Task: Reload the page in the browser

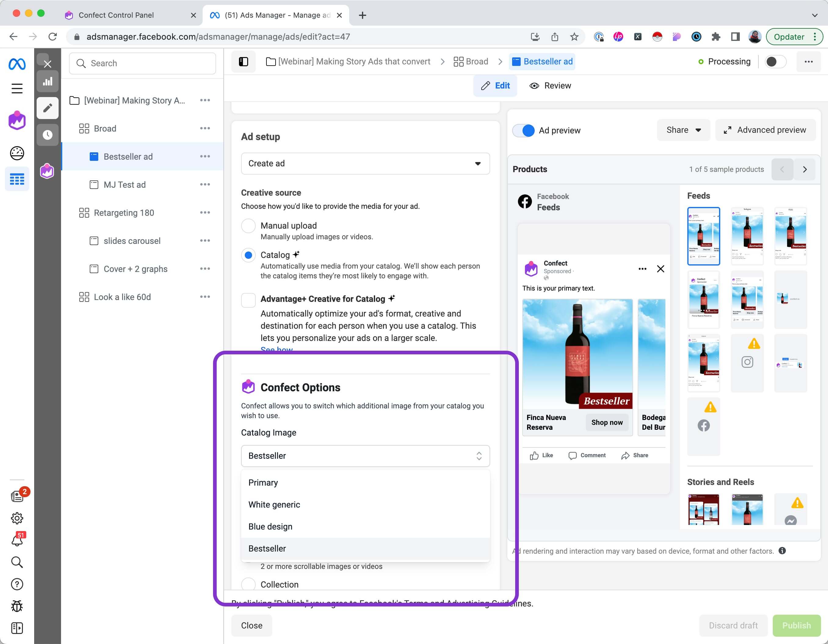Action: click(53, 37)
